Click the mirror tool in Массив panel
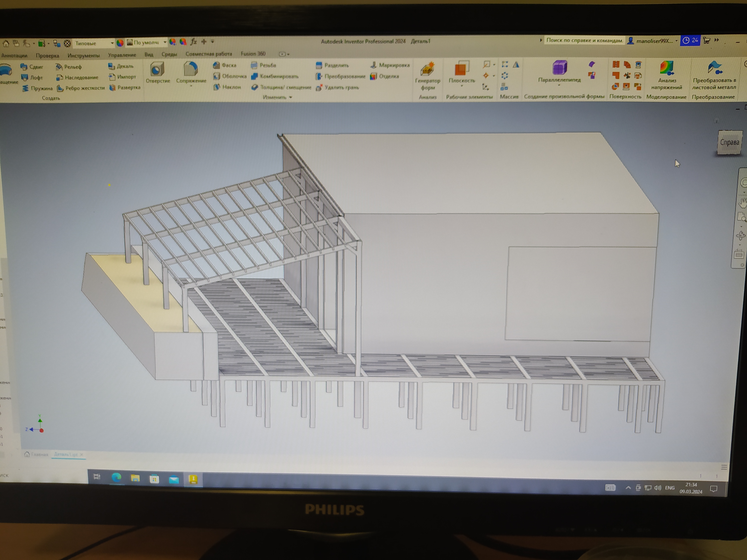Screen dimensions: 747x560 516,64
